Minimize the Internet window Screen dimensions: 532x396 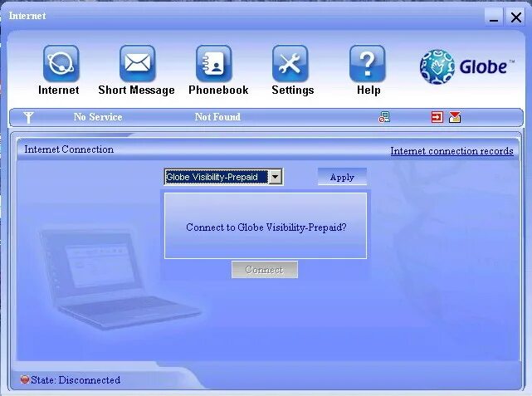494,17
